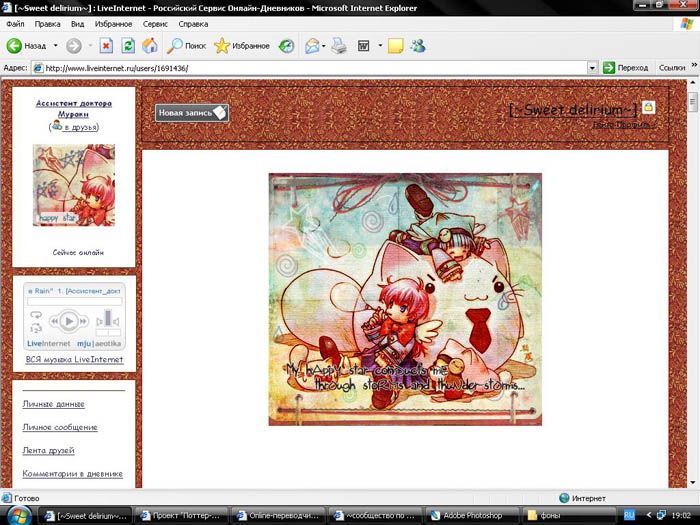The image size is (700, 525).
Task: Open the Mail envelope icon
Action: [x=312, y=46]
